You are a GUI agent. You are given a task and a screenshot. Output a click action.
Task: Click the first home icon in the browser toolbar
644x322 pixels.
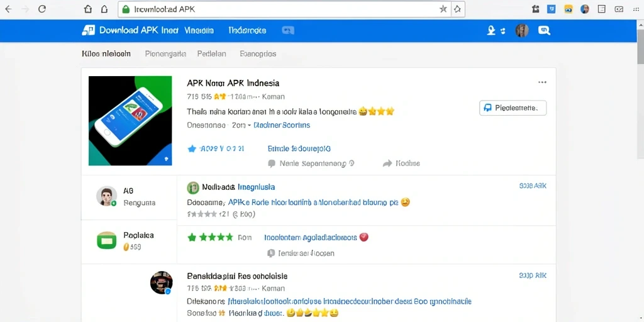coord(88,9)
